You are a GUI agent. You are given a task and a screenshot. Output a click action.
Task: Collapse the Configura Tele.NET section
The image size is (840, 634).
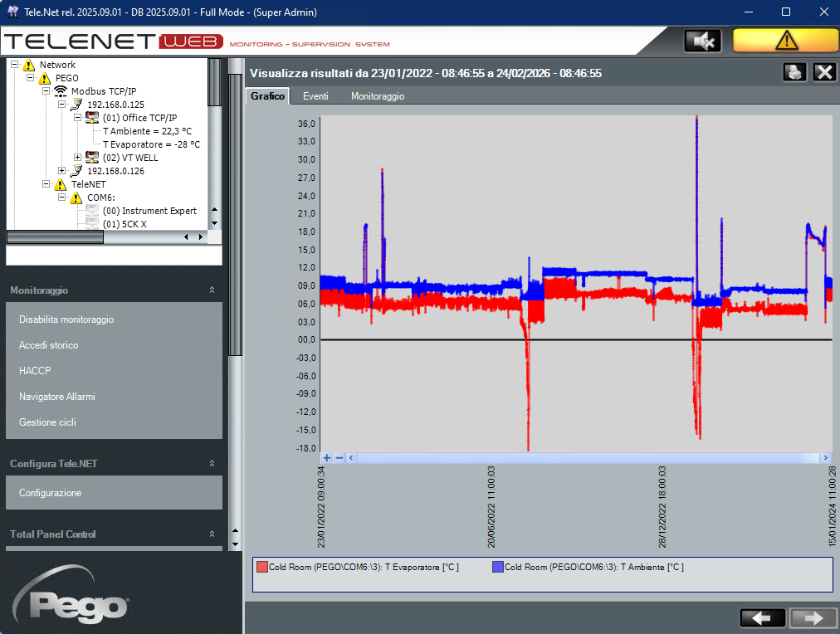[212, 464]
